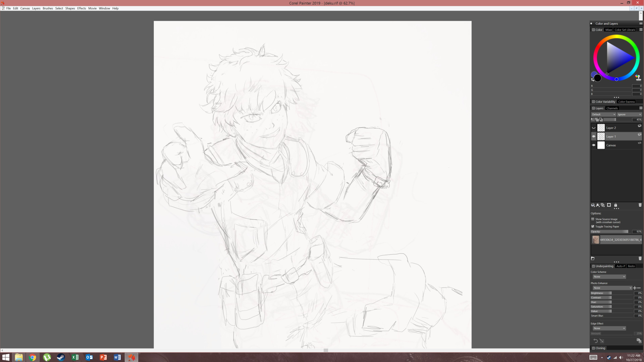Open Google Chrome from the taskbar
The width and height of the screenshot is (644, 362).
[x=33, y=357]
